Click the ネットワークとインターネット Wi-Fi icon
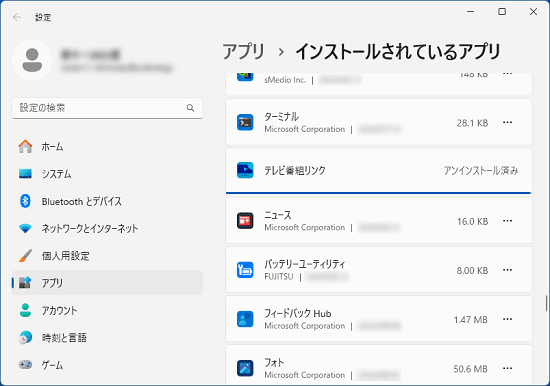The height and width of the screenshot is (386, 550). tap(25, 228)
